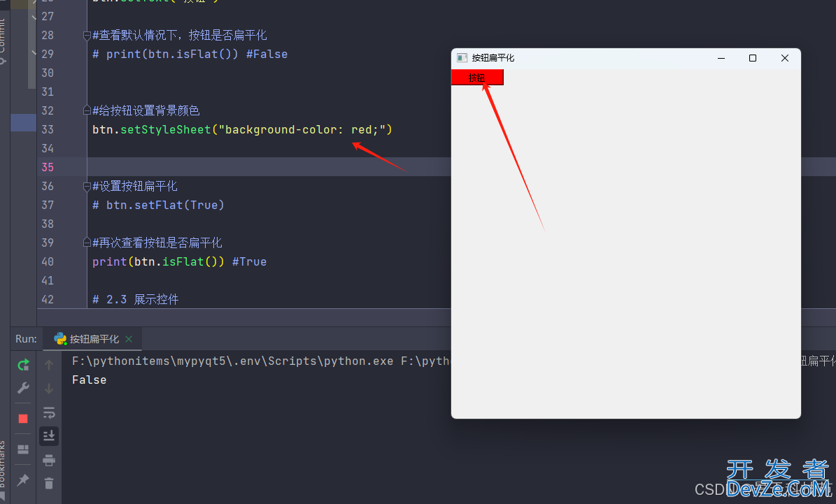Image resolution: width=836 pixels, height=504 pixels.
Task: Open the Bookmarks tool window tab
Action: click(3, 469)
